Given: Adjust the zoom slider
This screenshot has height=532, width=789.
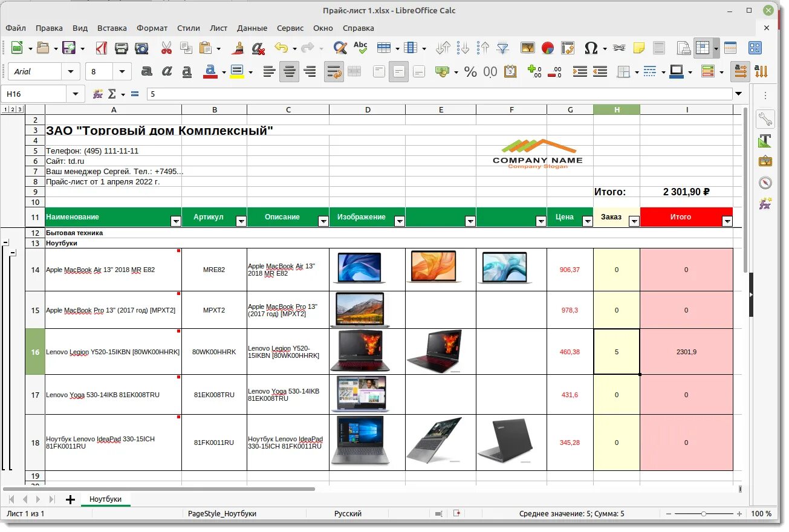Looking at the screenshot, I should click(704, 514).
